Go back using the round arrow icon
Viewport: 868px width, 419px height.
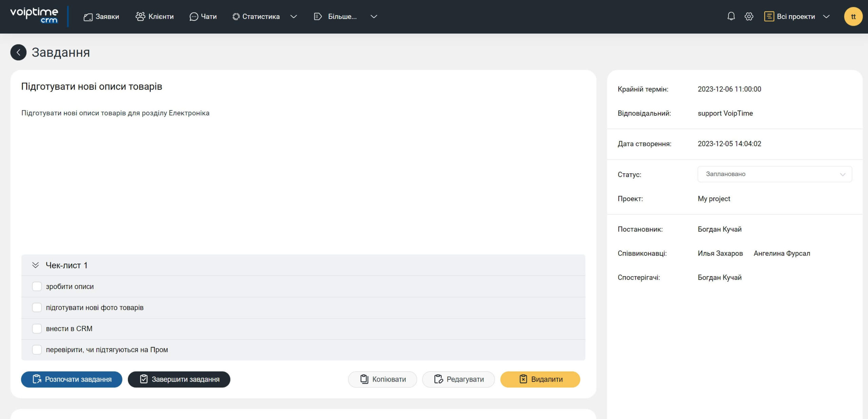point(18,52)
